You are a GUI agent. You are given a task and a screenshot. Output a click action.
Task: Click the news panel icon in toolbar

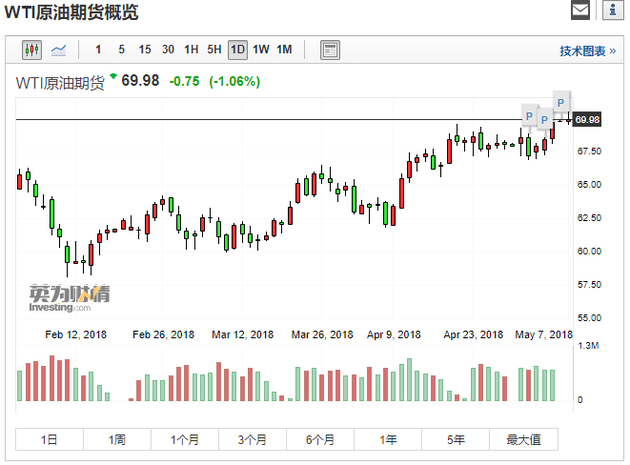pos(330,49)
